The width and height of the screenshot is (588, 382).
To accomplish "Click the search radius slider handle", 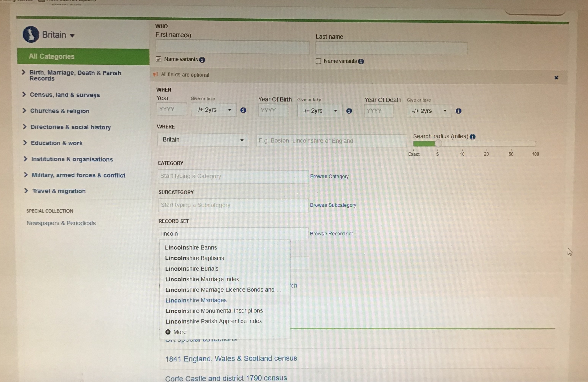I will click(438, 143).
